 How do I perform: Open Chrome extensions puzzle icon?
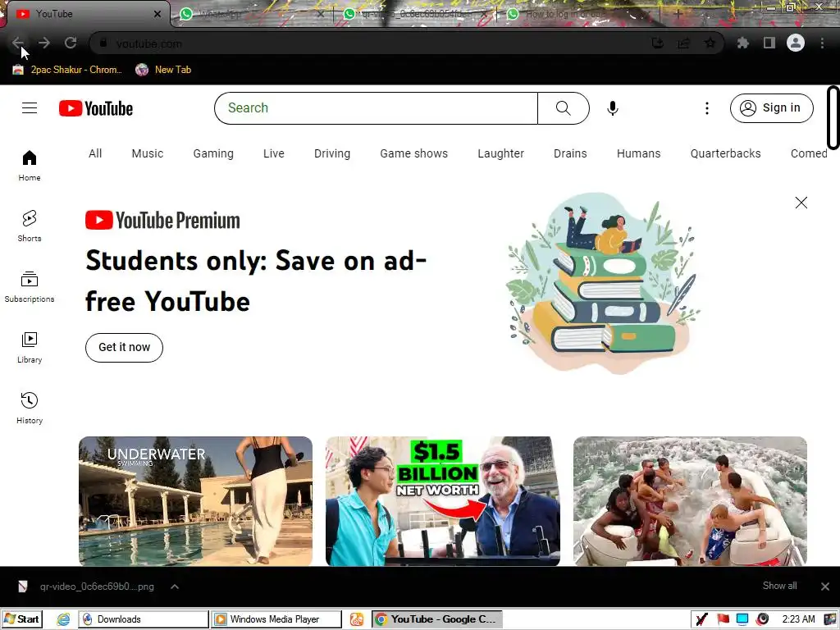[742, 43]
